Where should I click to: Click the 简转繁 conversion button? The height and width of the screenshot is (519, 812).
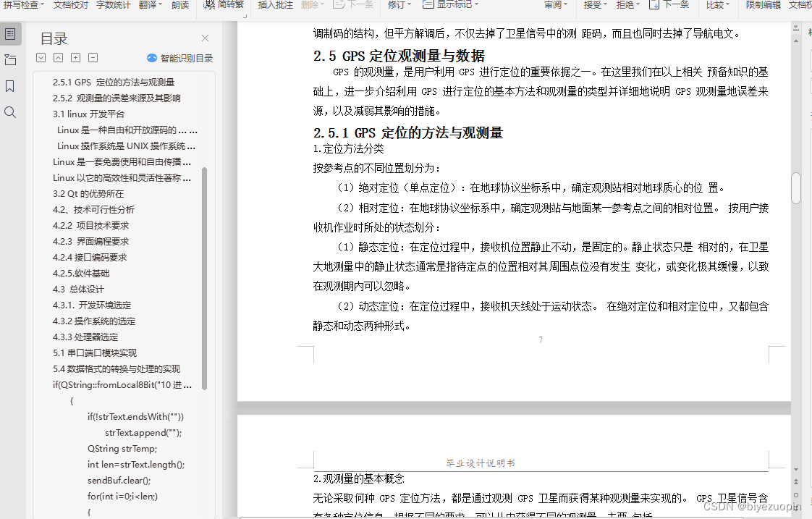pos(224,4)
